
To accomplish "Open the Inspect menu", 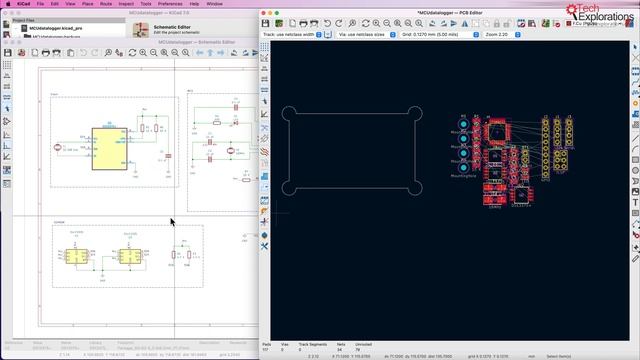I will (126, 4).
